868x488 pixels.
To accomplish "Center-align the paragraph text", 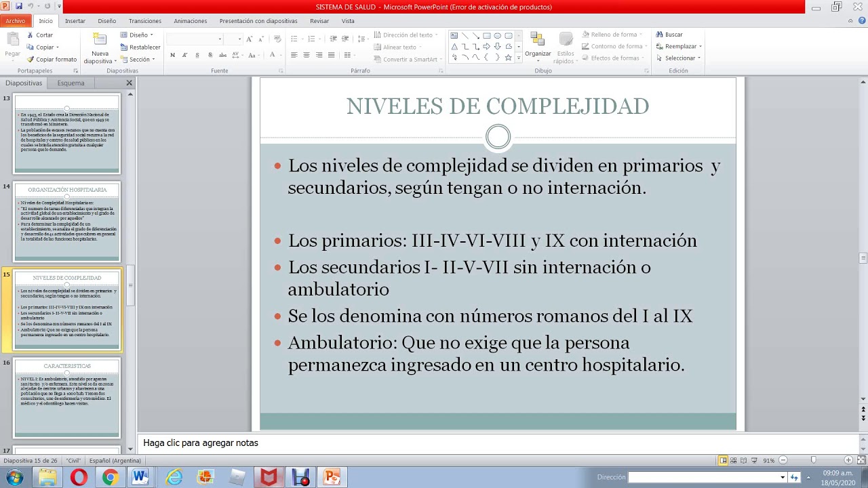I will [x=307, y=55].
